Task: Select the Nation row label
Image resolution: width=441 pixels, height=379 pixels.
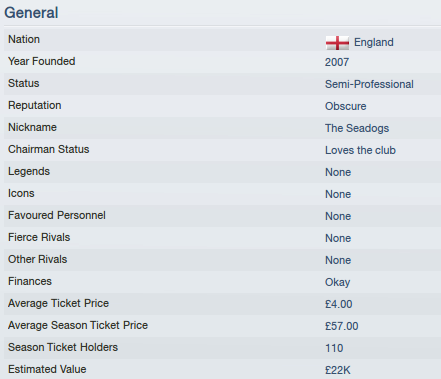Action: point(24,39)
